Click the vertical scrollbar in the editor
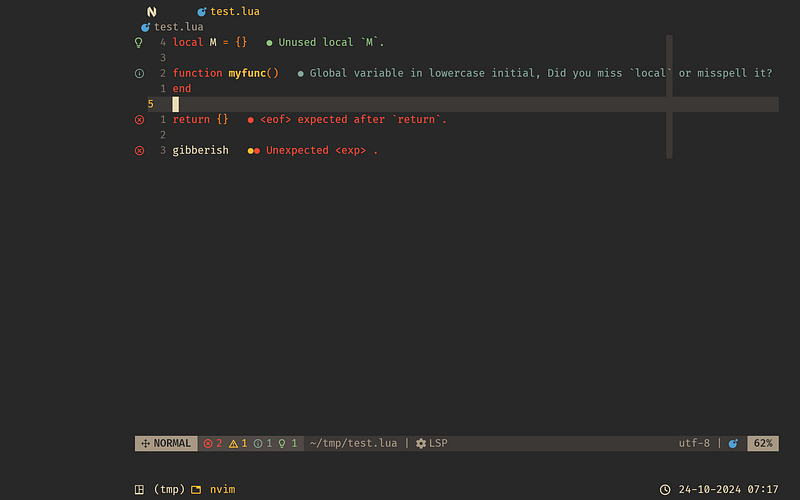 coord(669,96)
